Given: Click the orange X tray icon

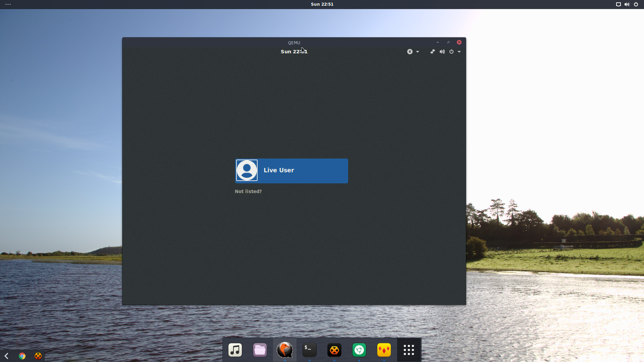Looking at the screenshot, I should coord(38,356).
